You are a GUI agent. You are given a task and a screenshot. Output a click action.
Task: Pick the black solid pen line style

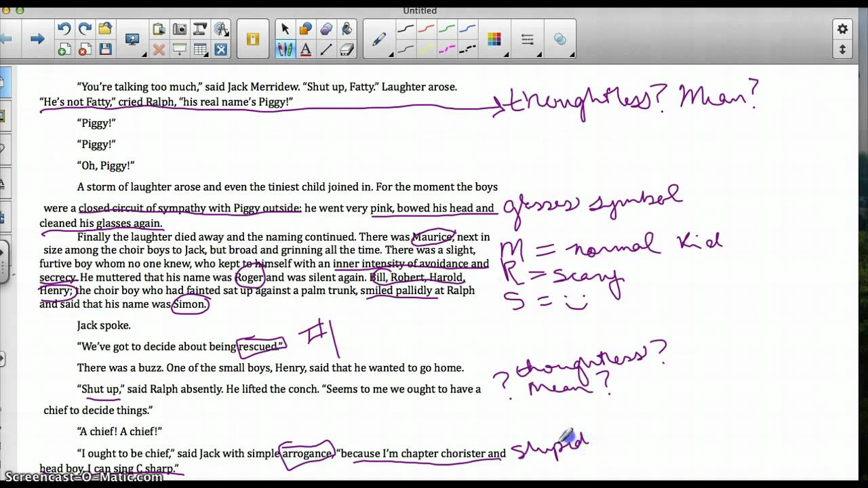tap(406, 28)
